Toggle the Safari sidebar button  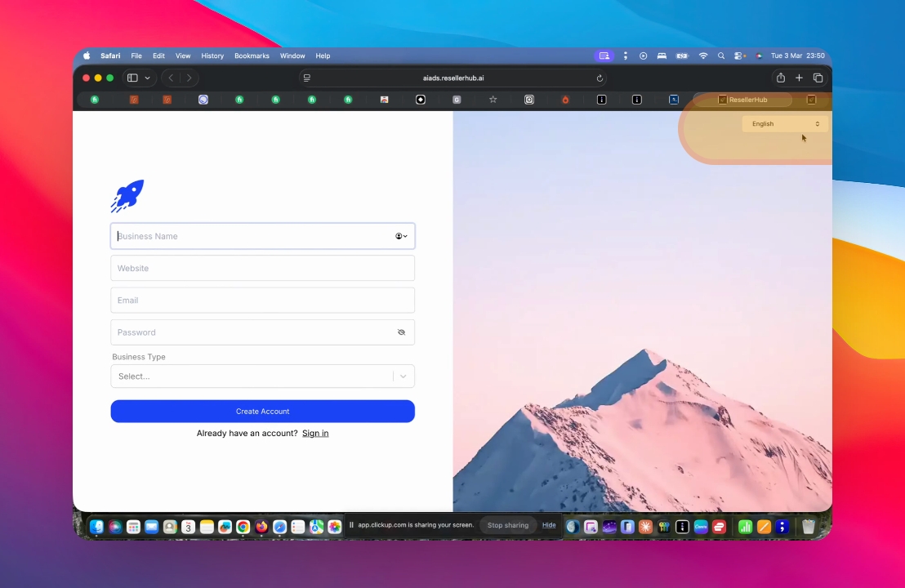tap(132, 78)
